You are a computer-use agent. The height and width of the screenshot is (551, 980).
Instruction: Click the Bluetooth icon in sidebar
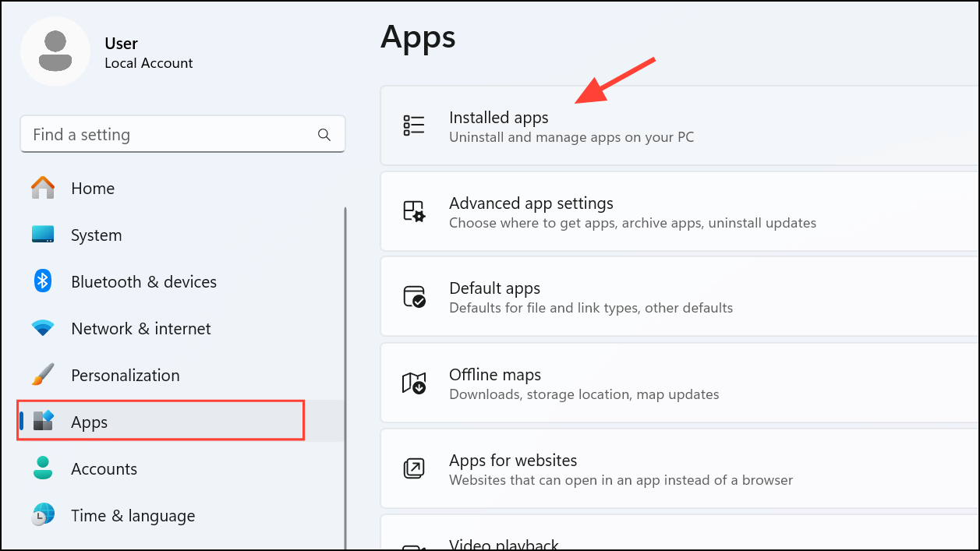(43, 281)
